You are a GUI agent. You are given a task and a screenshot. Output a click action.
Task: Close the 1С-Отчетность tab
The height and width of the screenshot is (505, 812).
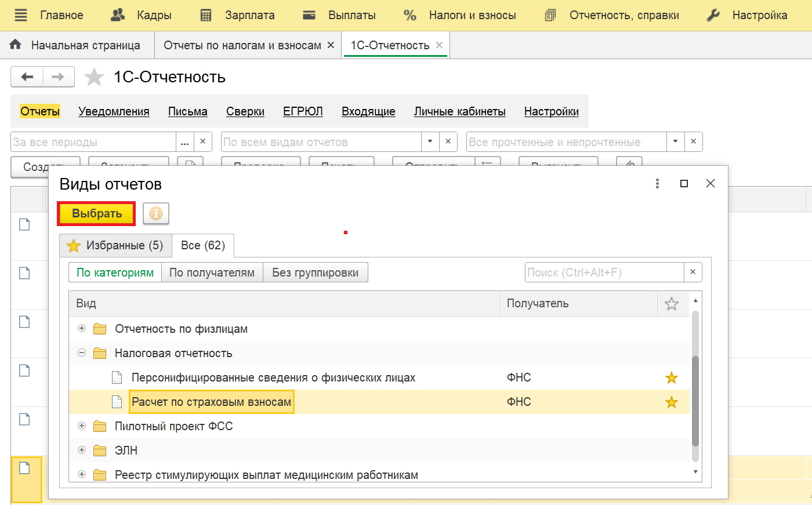click(439, 45)
